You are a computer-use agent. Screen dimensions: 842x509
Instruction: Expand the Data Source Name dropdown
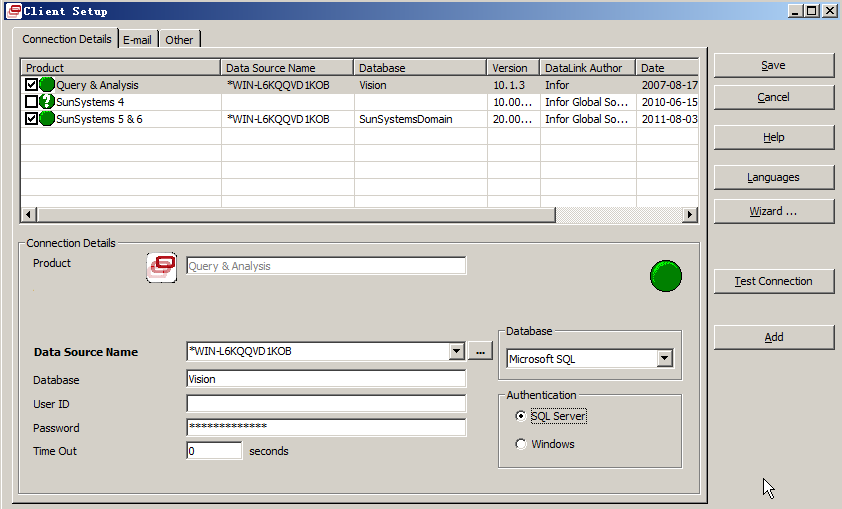(457, 351)
